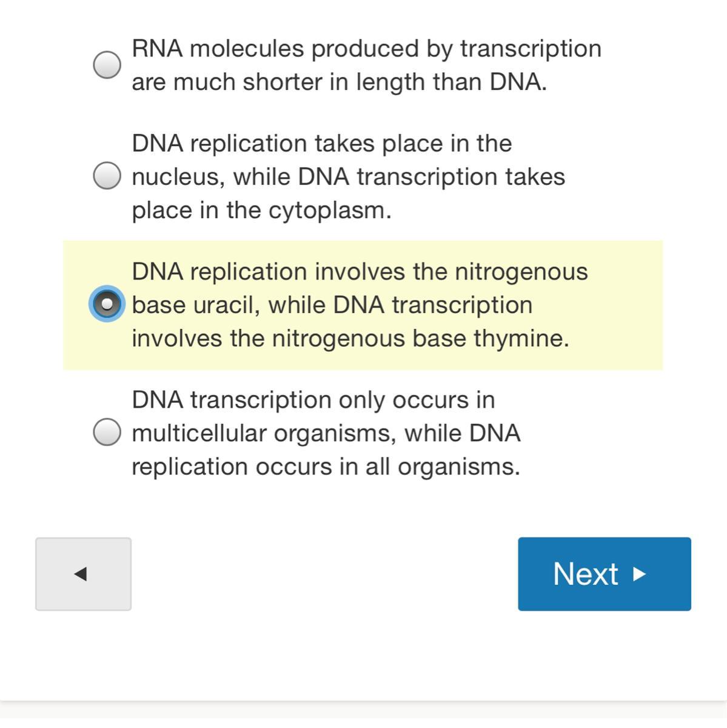This screenshot has width=727, height=728.
Task: Click the text 'multicellular organisms, while DNA'
Action: [326, 434]
